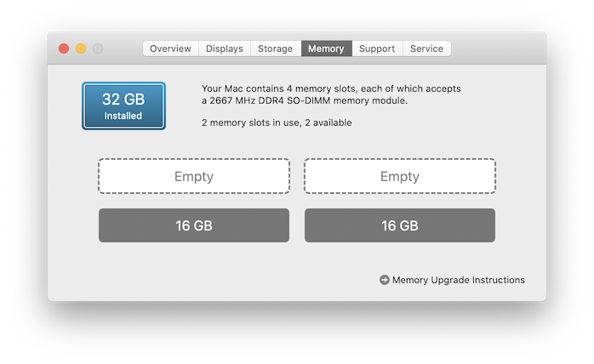Viewport: 594px width, 364px height.
Task: Click the "Your Mac contains 4 memory slots" line
Action: pyautogui.click(x=331, y=88)
